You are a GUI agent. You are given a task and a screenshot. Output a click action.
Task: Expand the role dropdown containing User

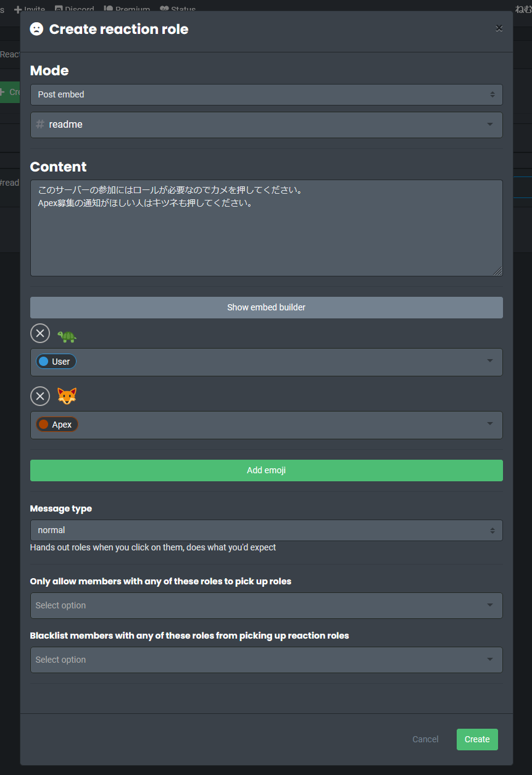tap(489, 361)
